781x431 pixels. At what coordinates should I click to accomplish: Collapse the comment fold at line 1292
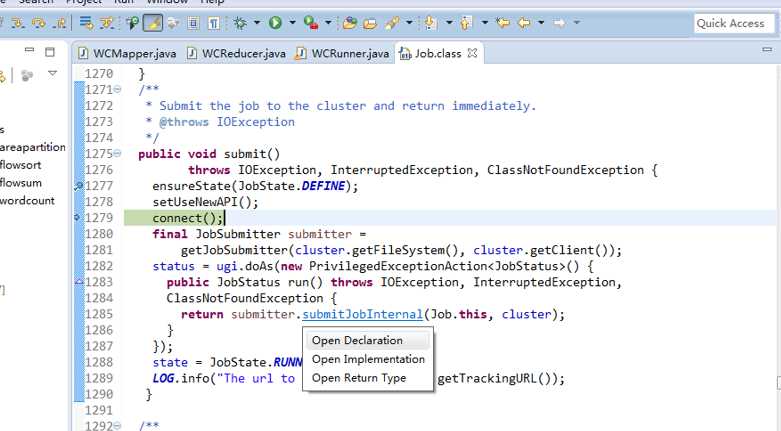pyautogui.click(x=117, y=426)
